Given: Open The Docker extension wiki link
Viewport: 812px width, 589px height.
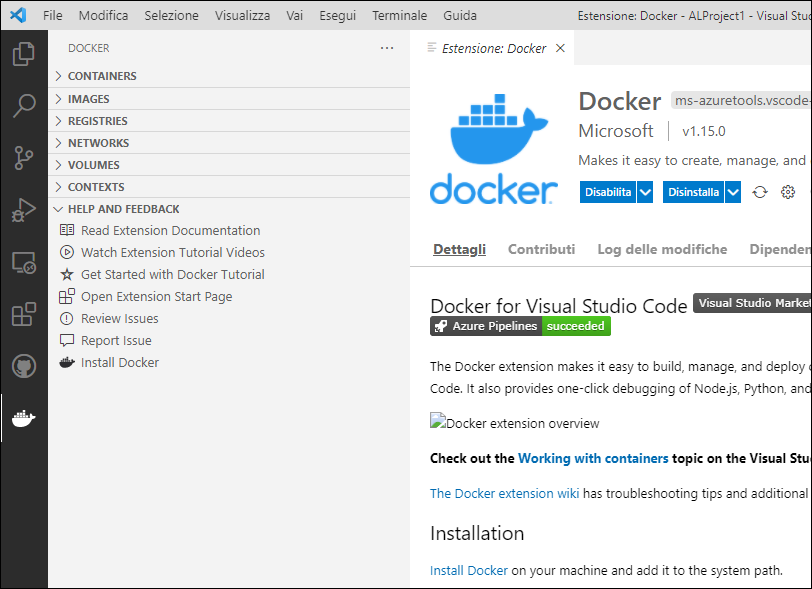Looking at the screenshot, I should click(504, 493).
